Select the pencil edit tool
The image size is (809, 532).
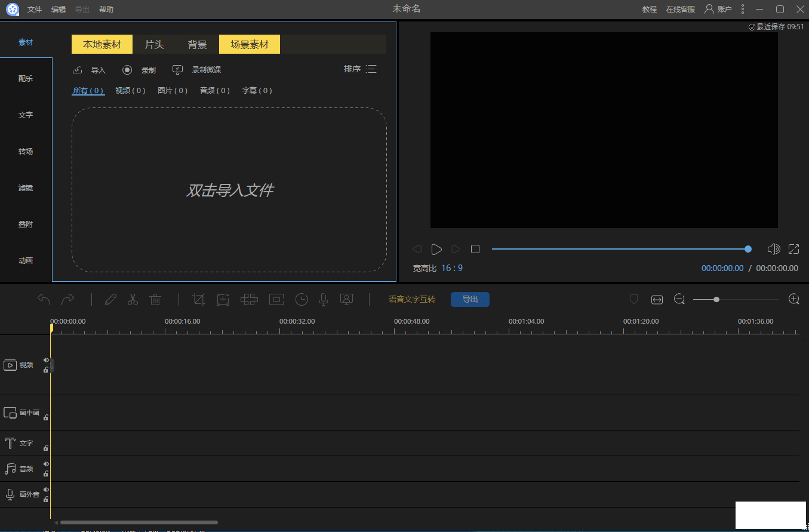(x=110, y=299)
